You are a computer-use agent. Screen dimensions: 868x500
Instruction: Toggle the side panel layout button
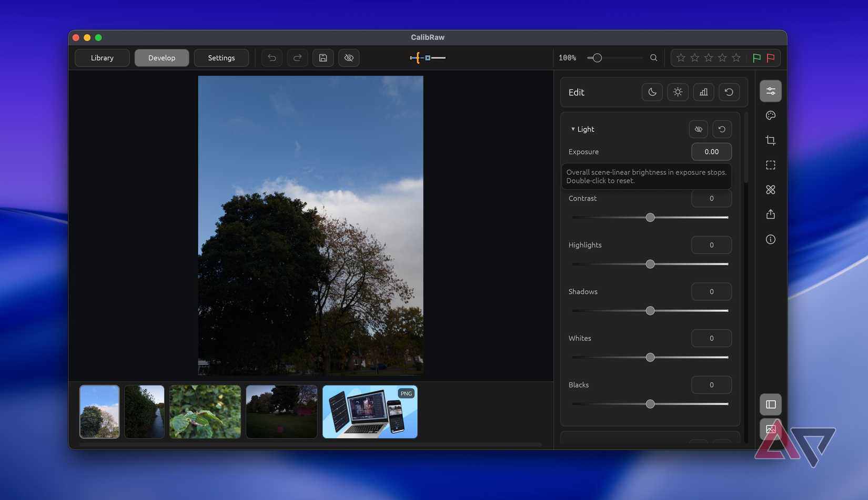771,404
